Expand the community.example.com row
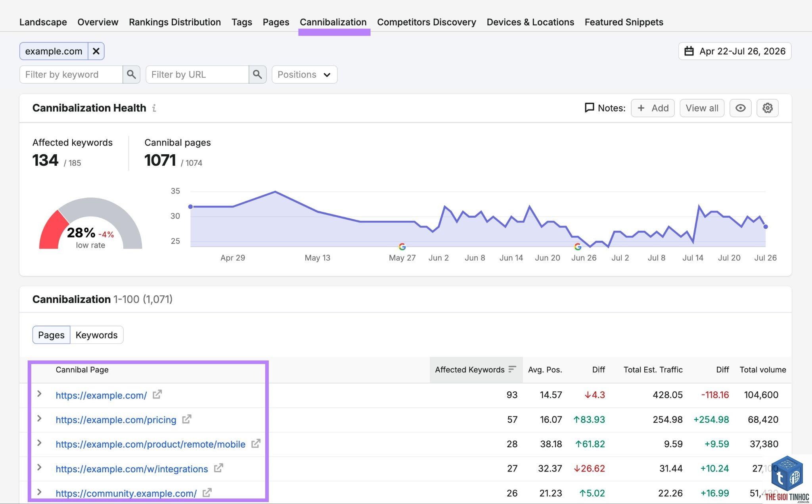The image size is (812, 504). point(39,492)
